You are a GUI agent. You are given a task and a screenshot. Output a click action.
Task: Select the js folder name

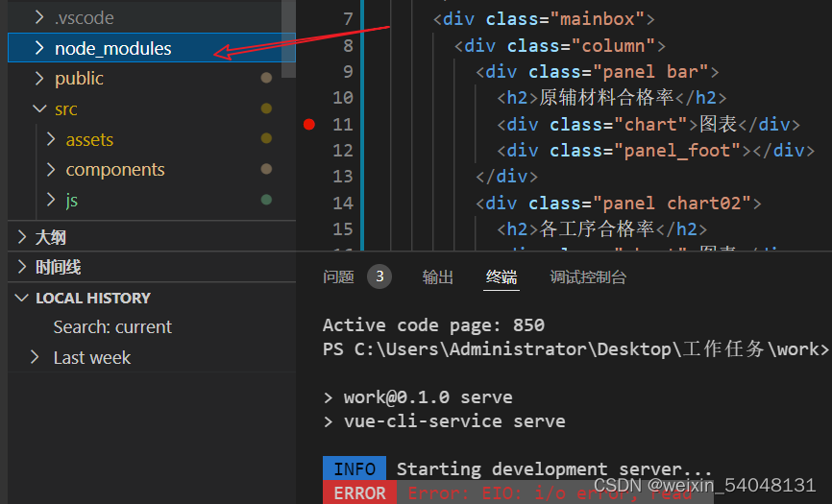[72, 201]
